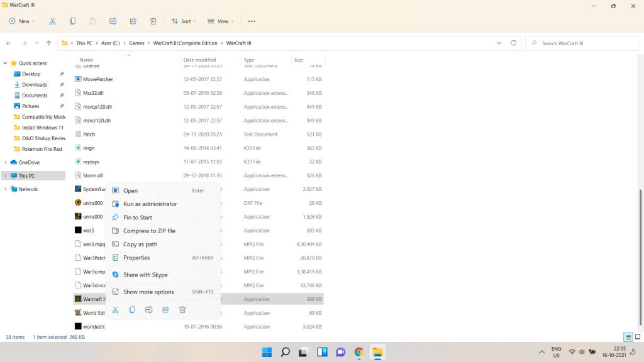Open the Sort dropdown menu
The image size is (644, 362).
pos(184,21)
